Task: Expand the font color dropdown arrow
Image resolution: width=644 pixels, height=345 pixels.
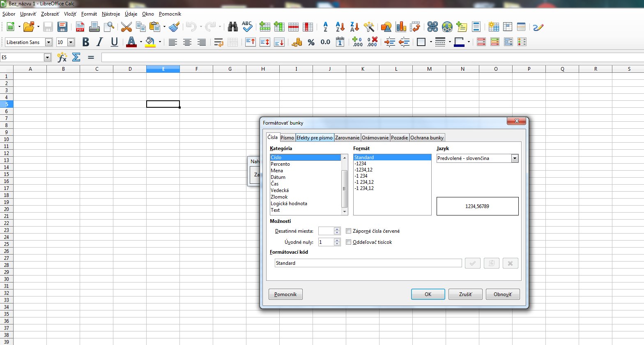Action: [141, 42]
